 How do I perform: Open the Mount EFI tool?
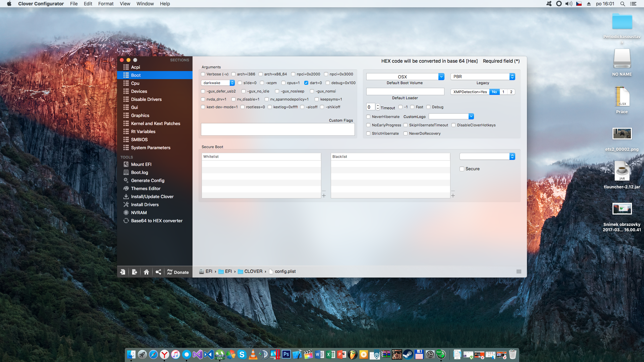click(141, 164)
